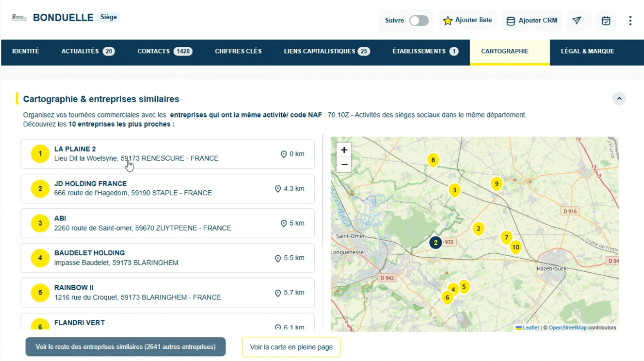The image size is (644, 361).
Task: Open the Liens capitalistiques tab
Action: (327, 51)
